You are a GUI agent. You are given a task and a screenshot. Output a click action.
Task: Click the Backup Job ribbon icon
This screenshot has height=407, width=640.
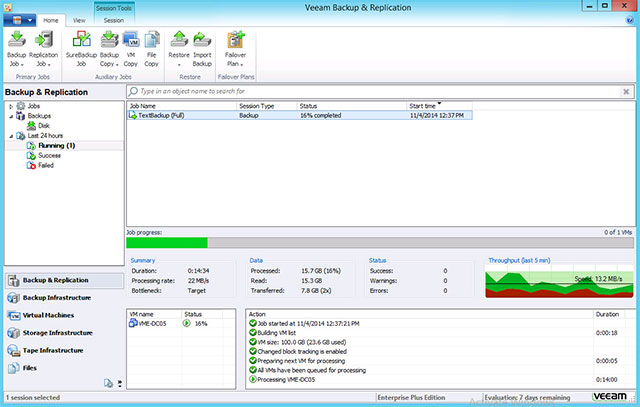(17, 42)
